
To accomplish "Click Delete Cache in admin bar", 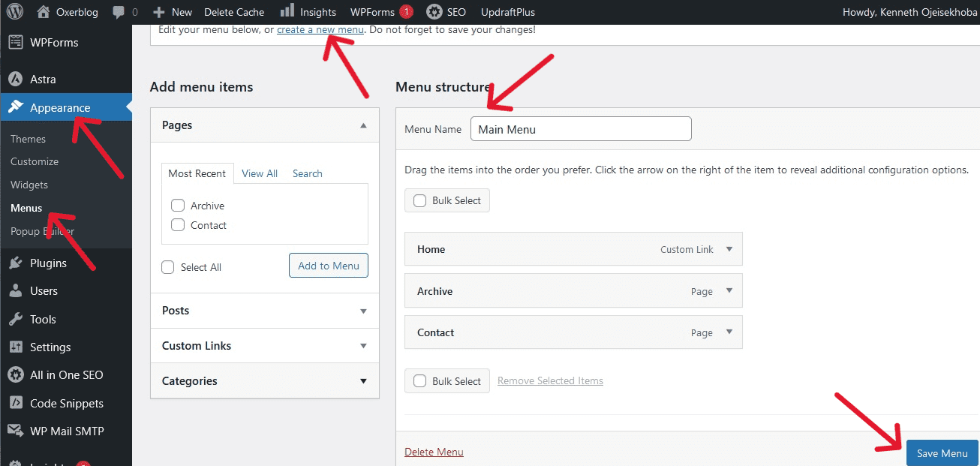I will (x=234, y=12).
